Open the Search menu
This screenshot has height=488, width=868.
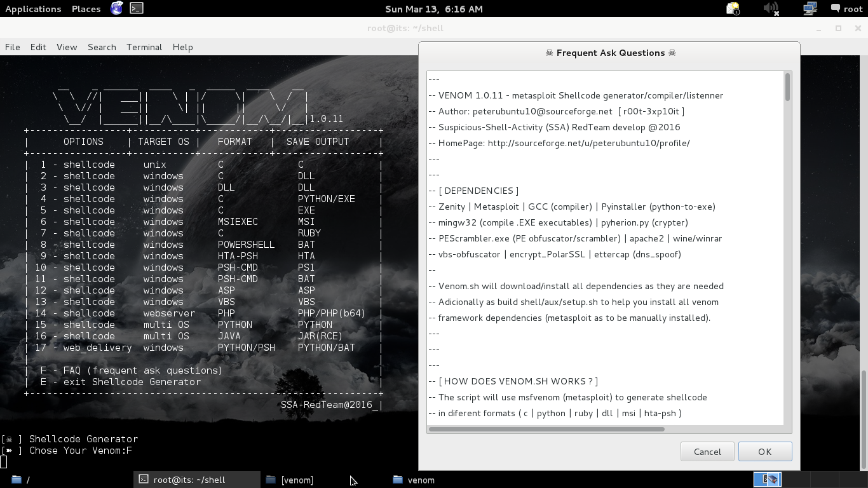[x=102, y=47]
